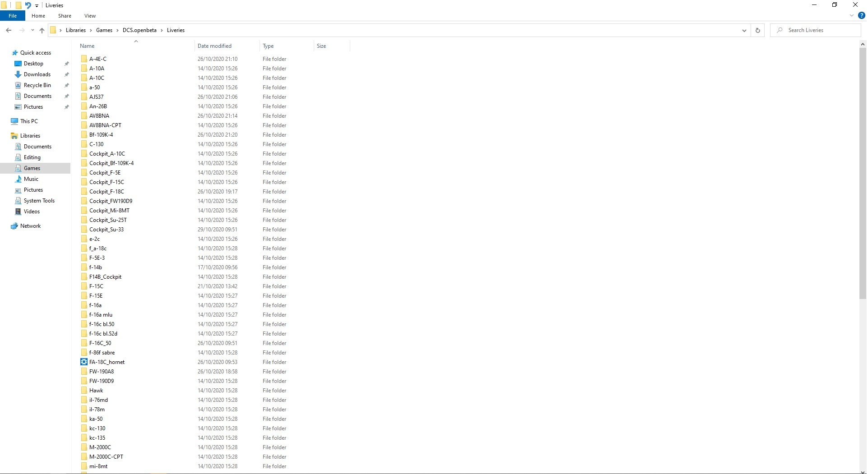Open the System Tools library
Viewport: 868px width, 474px height.
pos(39,201)
